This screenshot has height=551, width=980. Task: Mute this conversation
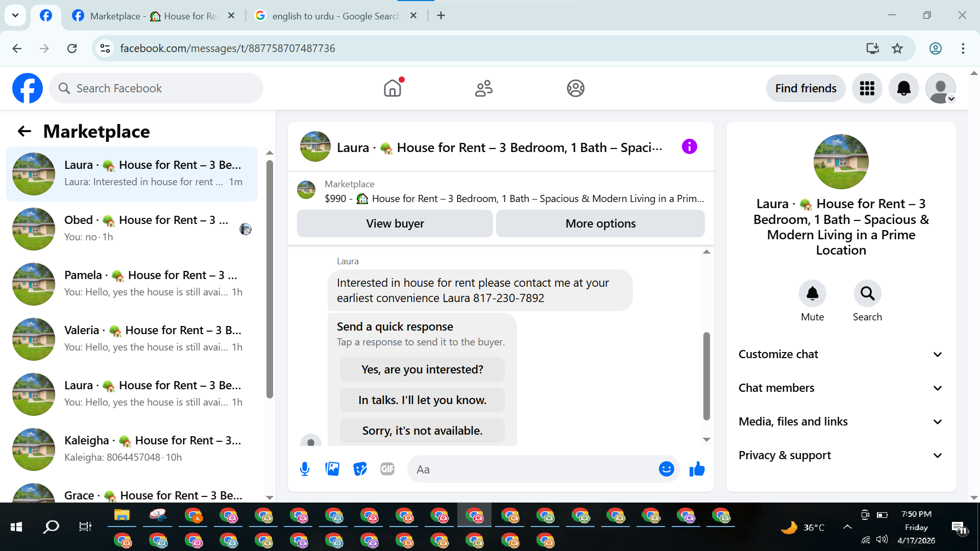click(x=812, y=294)
